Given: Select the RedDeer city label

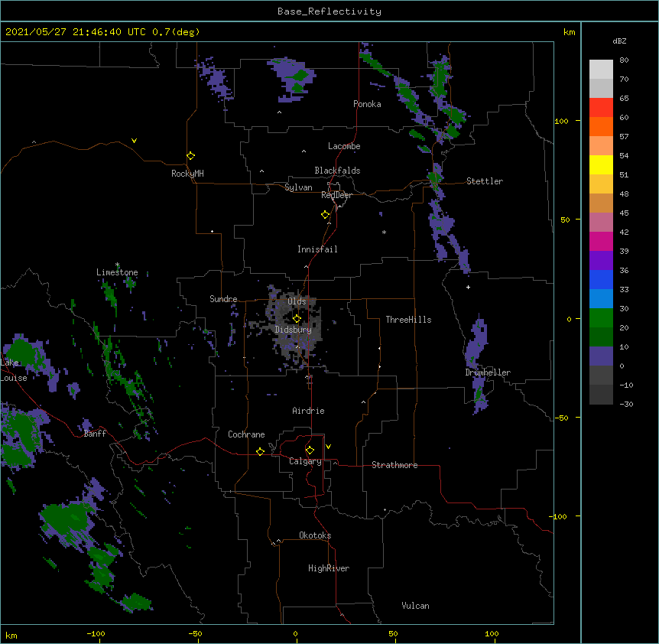Looking at the screenshot, I should tap(336, 195).
